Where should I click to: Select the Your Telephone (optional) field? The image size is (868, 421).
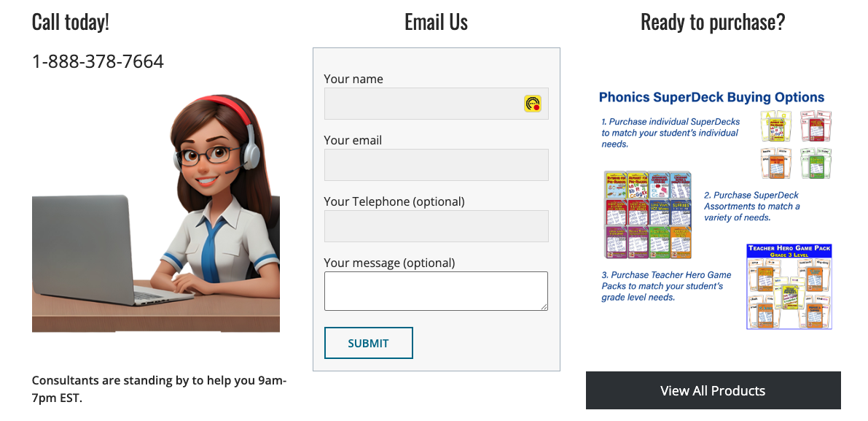tap(437, 226)
